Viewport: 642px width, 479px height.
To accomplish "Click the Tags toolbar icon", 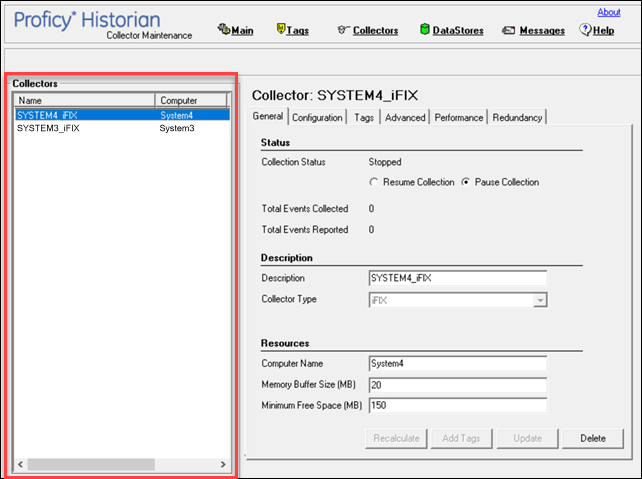I will (280, 29).
